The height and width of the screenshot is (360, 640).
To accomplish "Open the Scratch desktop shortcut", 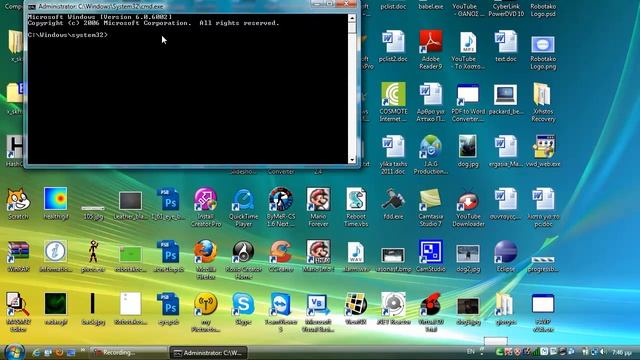I will (18, 203).
